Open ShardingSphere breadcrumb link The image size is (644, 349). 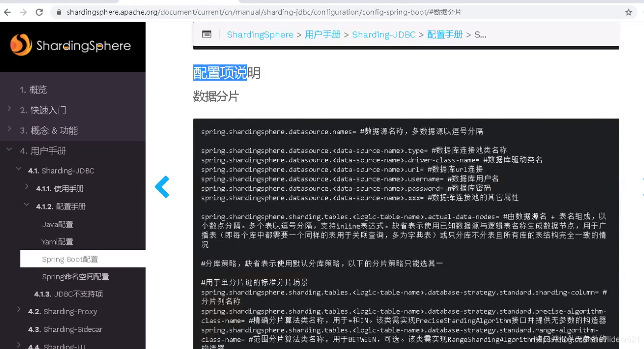[x=260, y=34]
